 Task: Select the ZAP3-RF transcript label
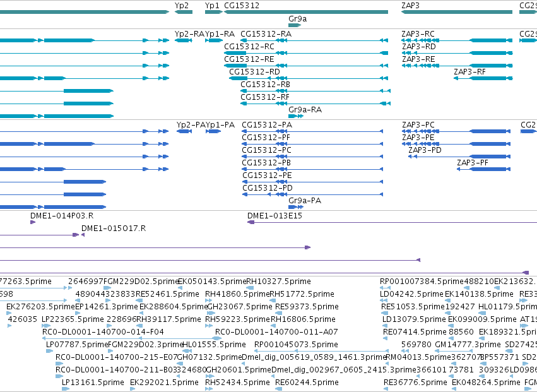[470, 71]
